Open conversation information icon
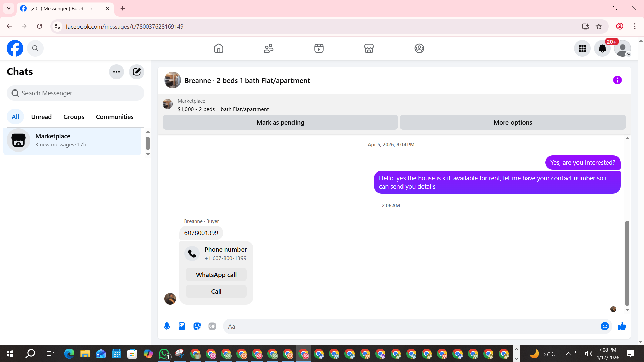Image resolution: width=644 pixels, height=362 pixels. pyautogui.click(x=617, y=80)
